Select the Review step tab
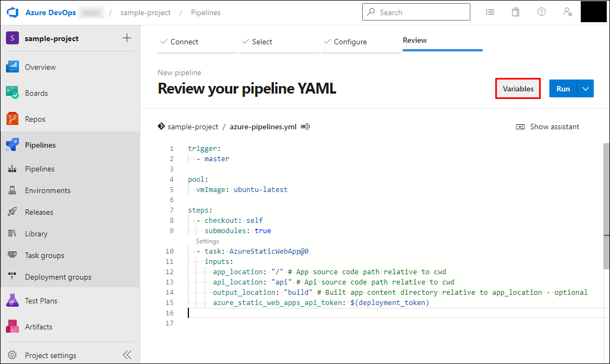610x364 pixels. point(442,41)
